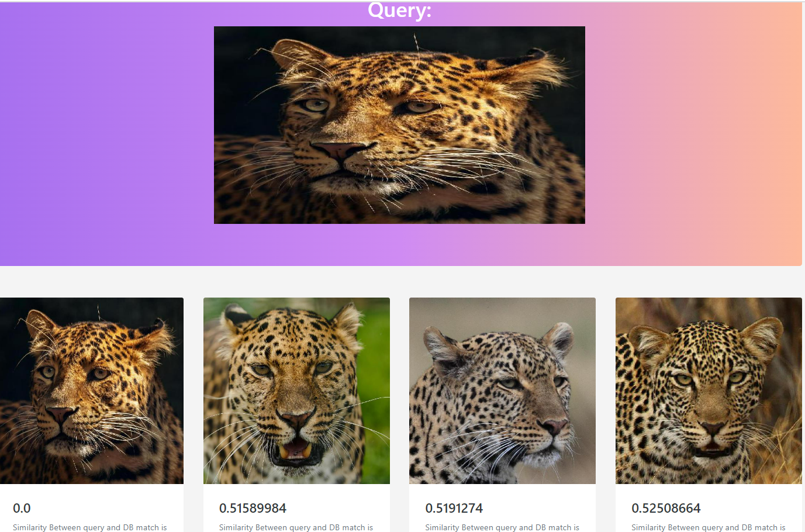Click the query leopard image

pyautogui.click(x=399, y=125)
